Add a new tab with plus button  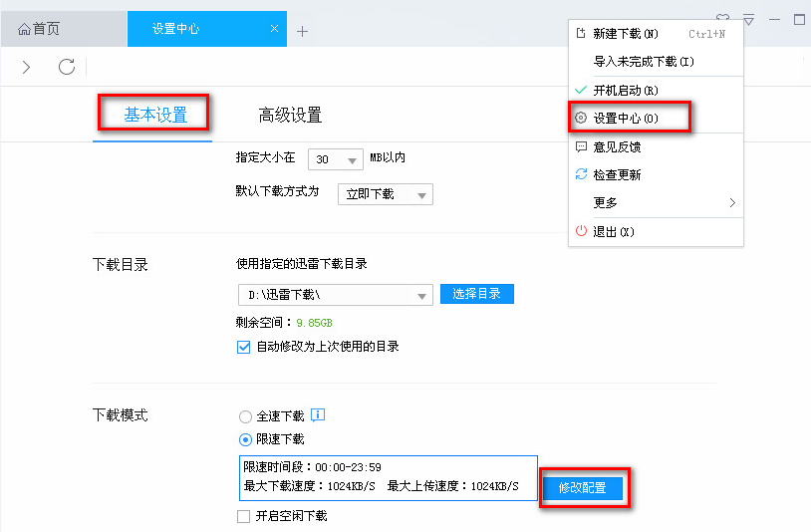[x=302, y=32]
